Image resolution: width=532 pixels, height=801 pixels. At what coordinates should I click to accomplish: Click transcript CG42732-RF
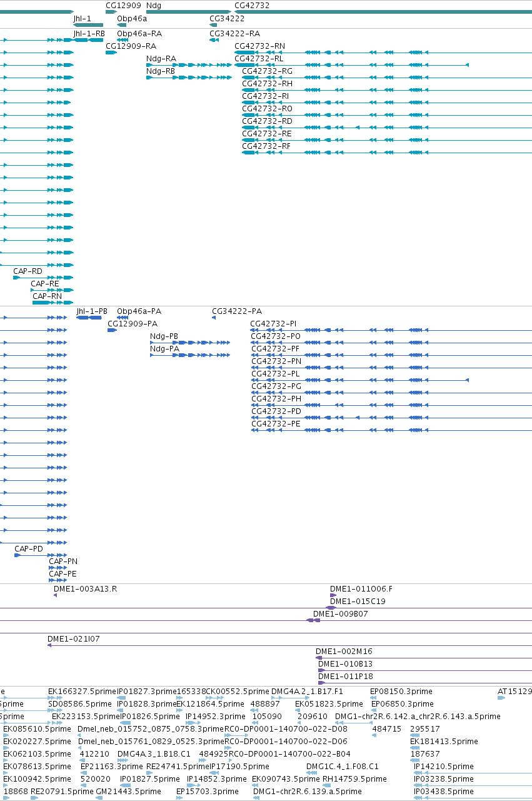[x=266, y=146]
